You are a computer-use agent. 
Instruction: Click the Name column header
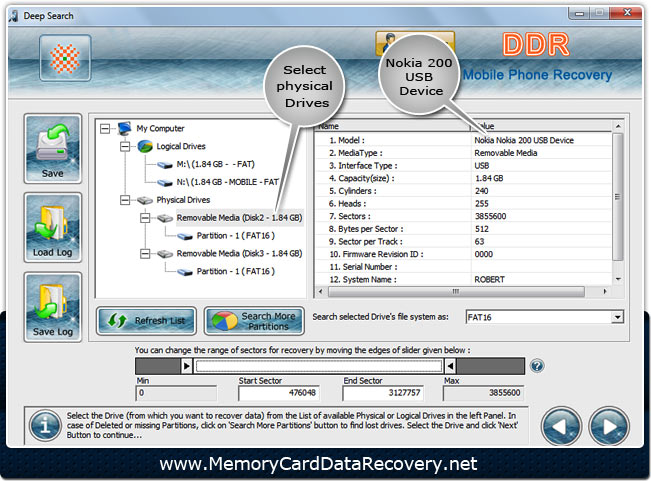(x=393, y=126)
